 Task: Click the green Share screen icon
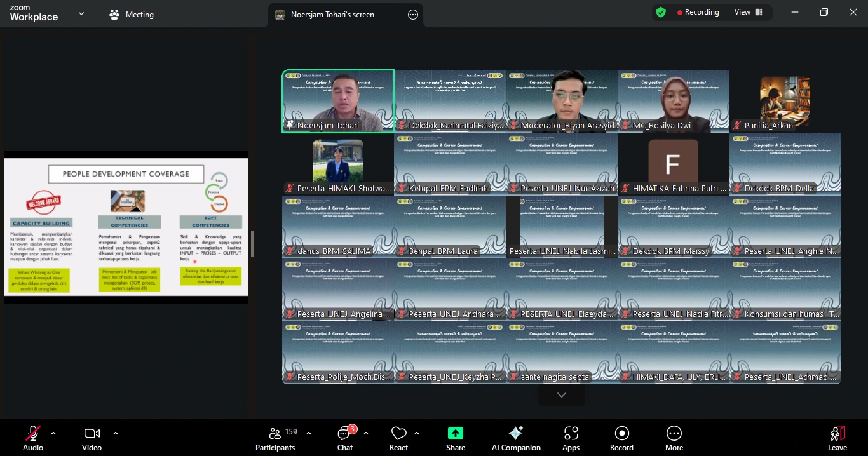[x=455, y=433]
